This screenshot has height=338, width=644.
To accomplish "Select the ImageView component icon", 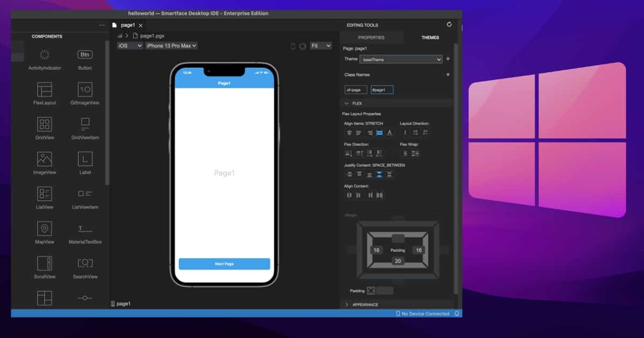I will coord(45,159).
